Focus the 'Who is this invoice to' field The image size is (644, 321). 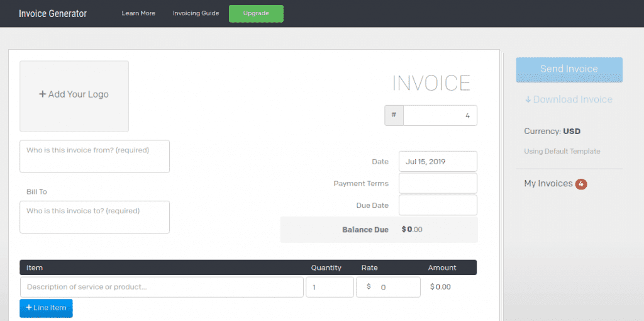pyautogui.click(x=94, y=217)
